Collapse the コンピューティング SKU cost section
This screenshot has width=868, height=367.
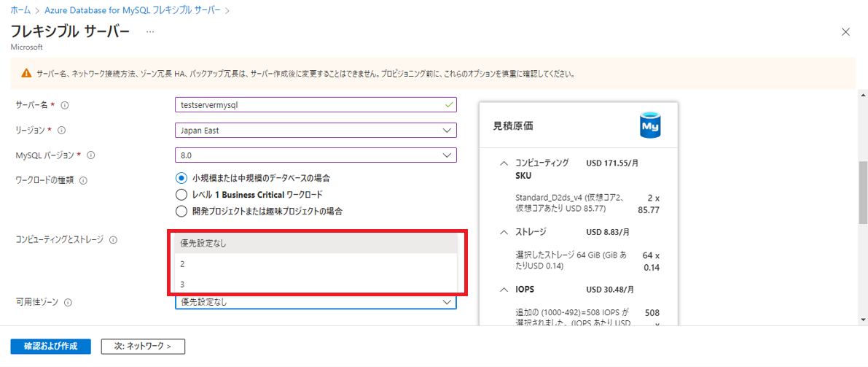point(504,163)
